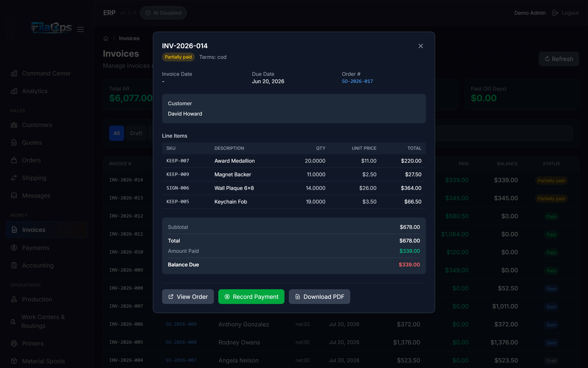
Task: Open Command Center from sidebar
Action: click(x=46, y=73)
